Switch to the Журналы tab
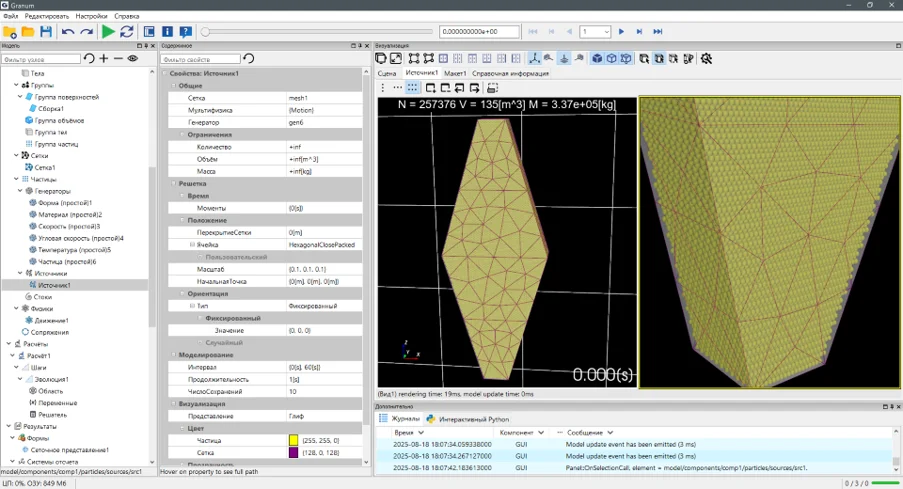Image resolution: width=903 pixels, height=489 pixels. tap(399, 419)
